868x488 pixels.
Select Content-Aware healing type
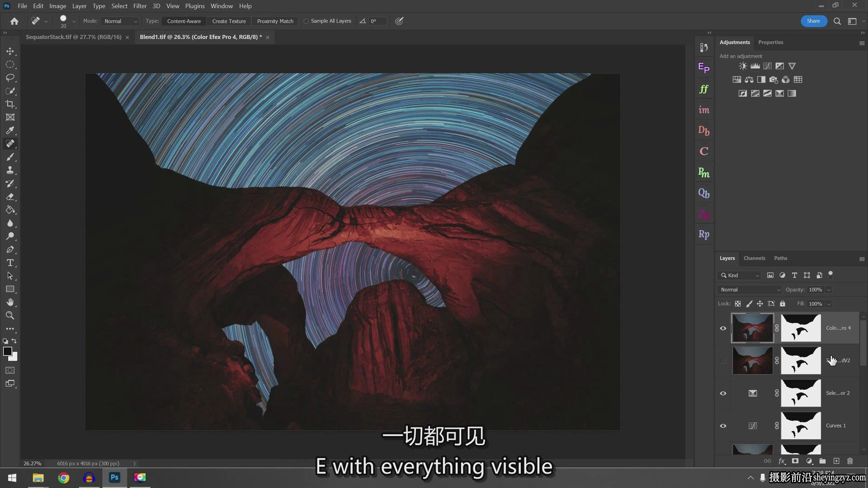coord(184,21)
